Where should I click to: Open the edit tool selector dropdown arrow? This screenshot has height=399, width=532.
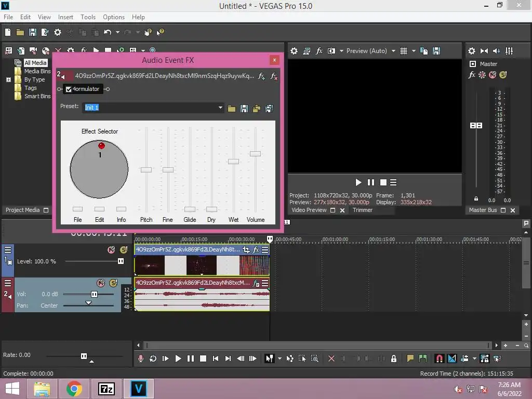[280, 358]
